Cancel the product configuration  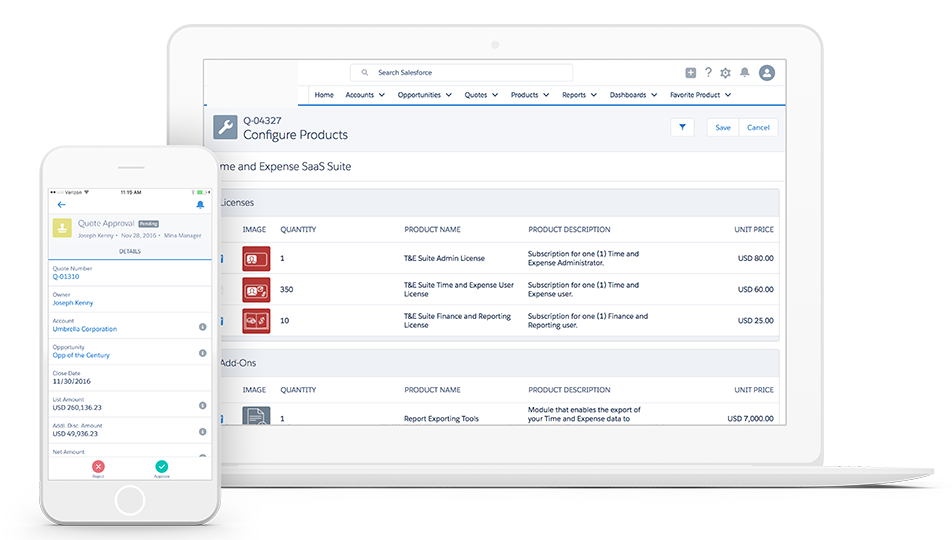point(758,128)
